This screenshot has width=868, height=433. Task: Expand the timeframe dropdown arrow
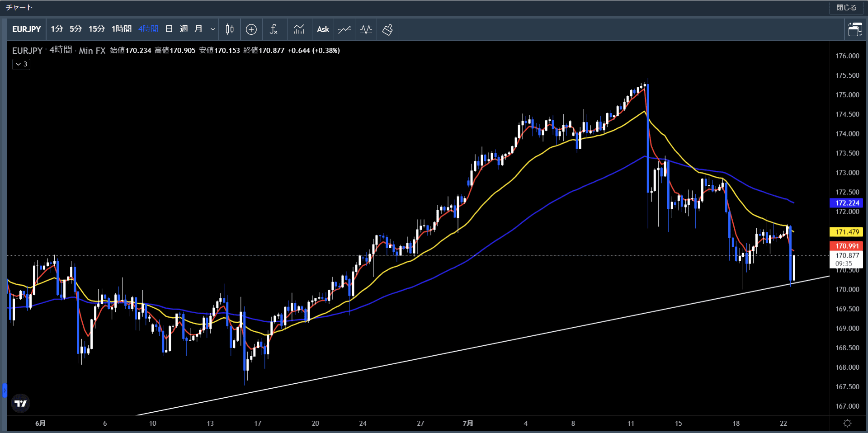click(x=212, y=29)
